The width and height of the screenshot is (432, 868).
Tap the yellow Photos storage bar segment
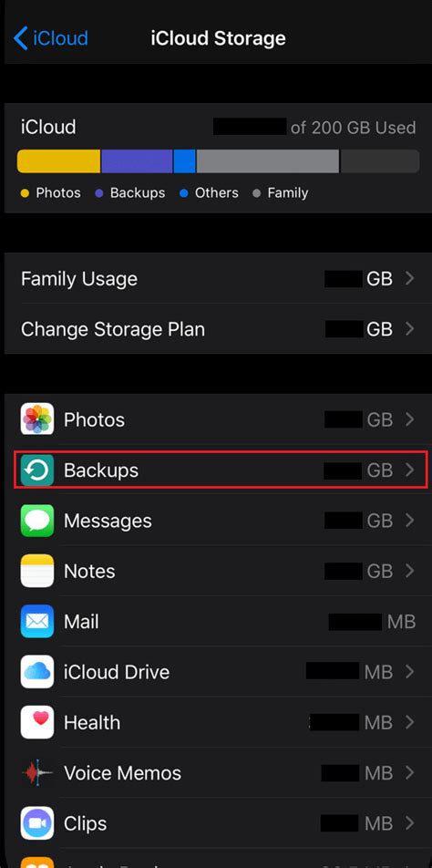58,161
